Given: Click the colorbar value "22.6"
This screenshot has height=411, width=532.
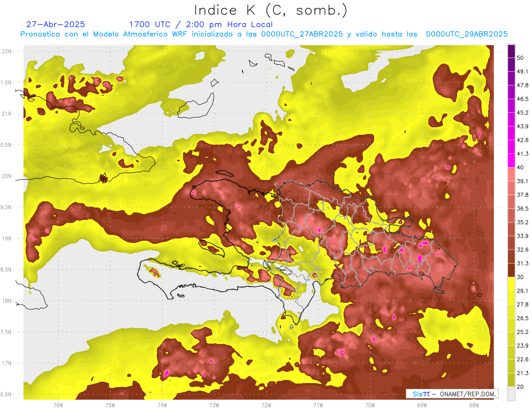Looking at the screenshot, I should [x=522, y=359].
